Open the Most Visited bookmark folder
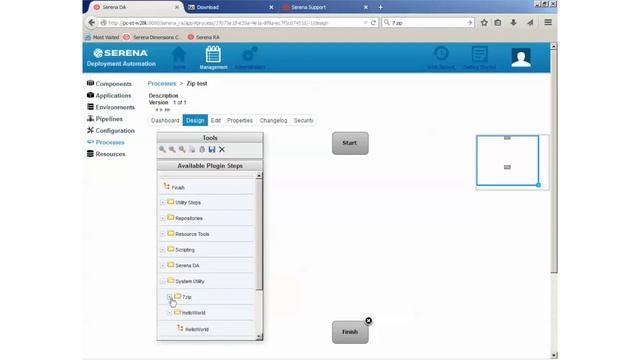The width and height of the screenshot is (640, 360). (x=102, y=37)
